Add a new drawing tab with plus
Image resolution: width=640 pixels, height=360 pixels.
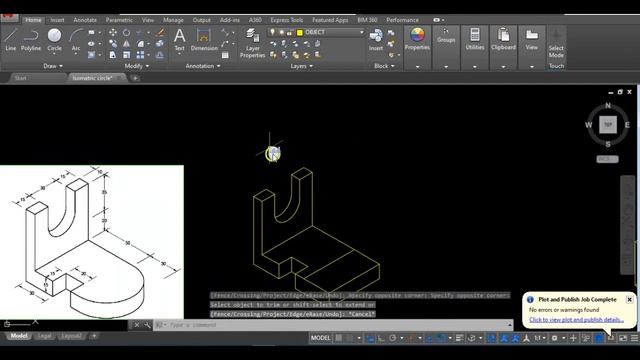click(135, 78)
